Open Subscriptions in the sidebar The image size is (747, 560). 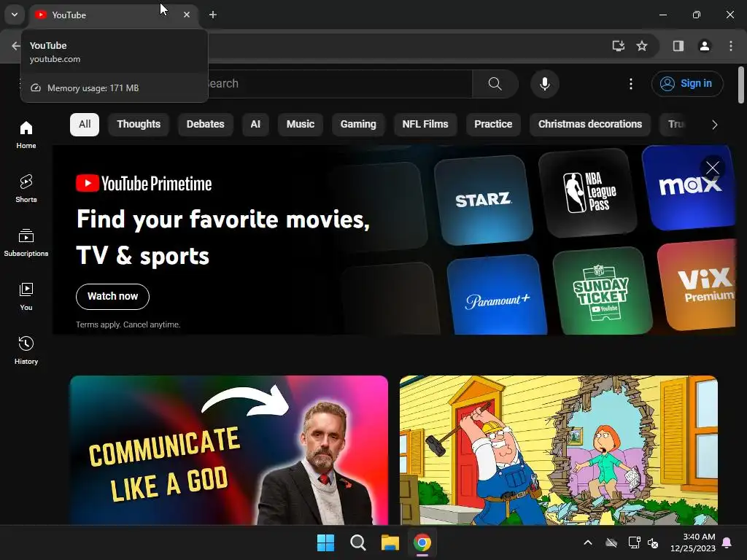26,243
